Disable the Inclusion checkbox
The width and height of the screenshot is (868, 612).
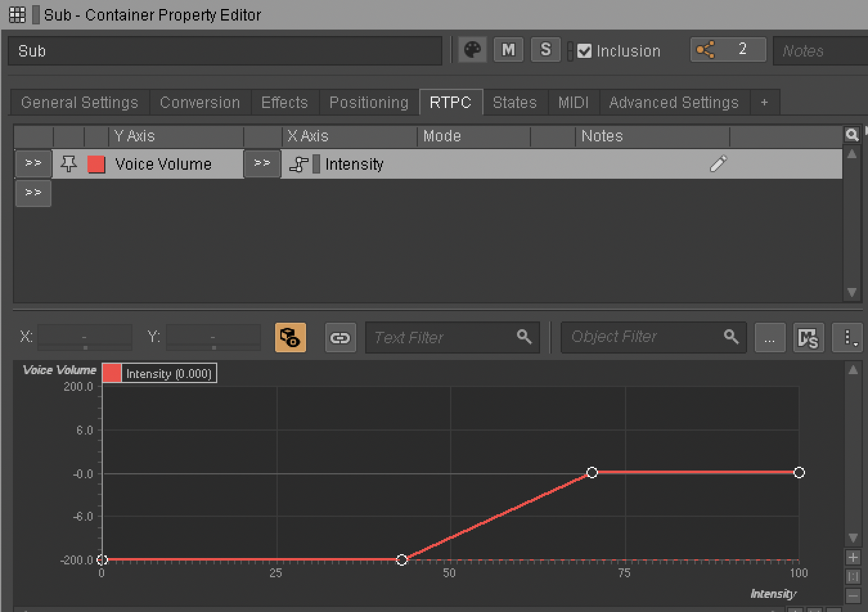pyautogui.click(x=584, y=51)
